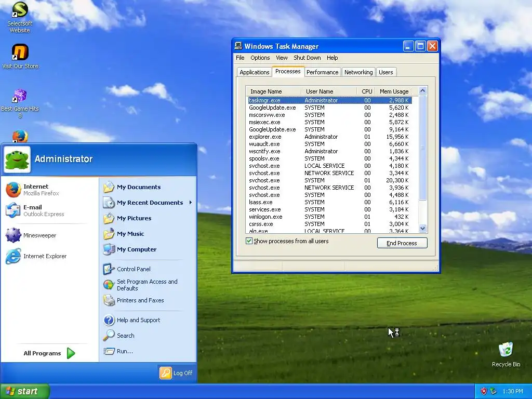Screen dimensions: 532x399
Task: Open the Visit Our Store desktop icon
Action: point(20,56)
